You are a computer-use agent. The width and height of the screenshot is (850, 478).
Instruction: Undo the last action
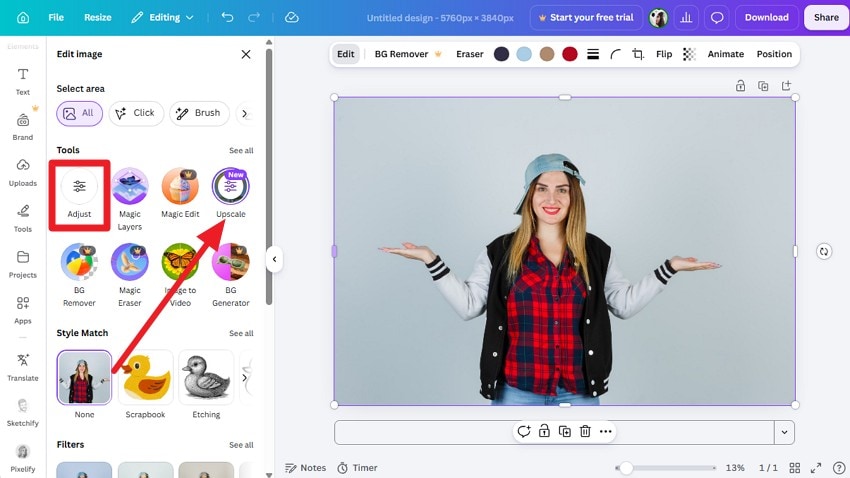tap(227, 17)
